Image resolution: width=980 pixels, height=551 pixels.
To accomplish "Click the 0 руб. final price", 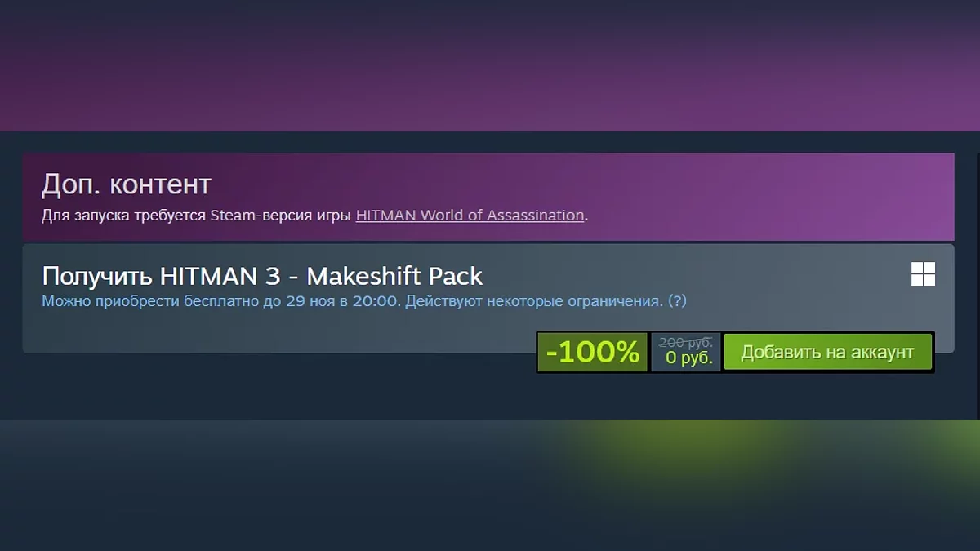I will [688, 358].
